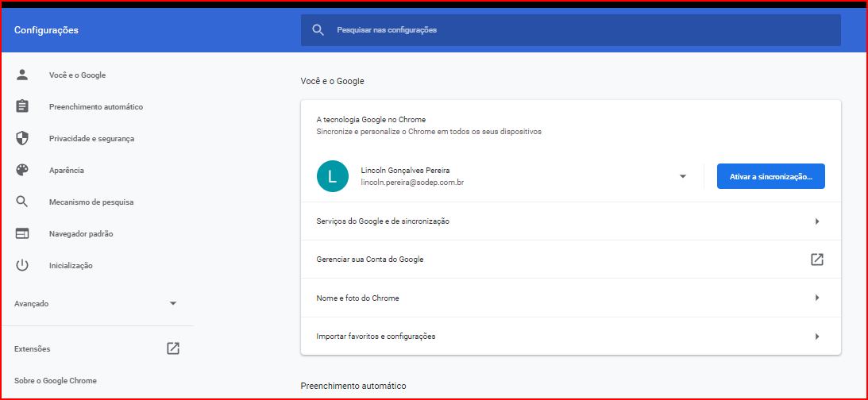Go to Preenchimento automático in the sidebar
This screenshot has height=400, width=868.
coord(98,107)
